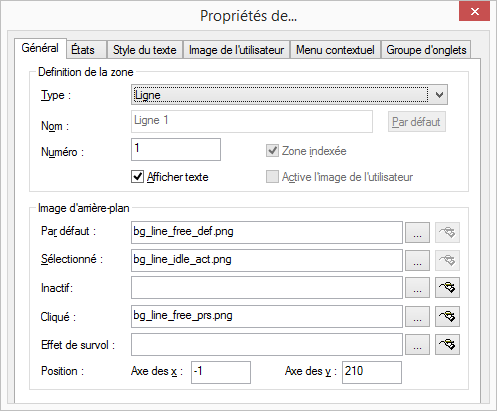Switch to the États tab
This screenshot has width=497, height=411.
(x=83, y=50)
